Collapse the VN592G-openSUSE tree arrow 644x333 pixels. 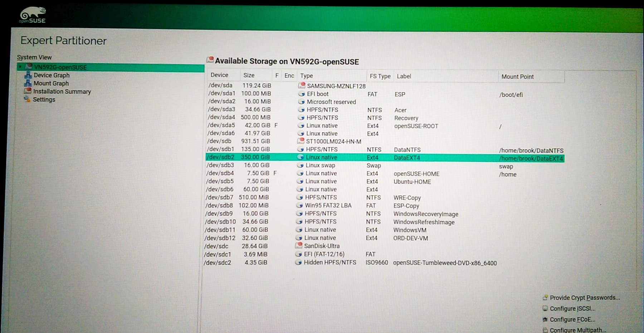(20, 67)
